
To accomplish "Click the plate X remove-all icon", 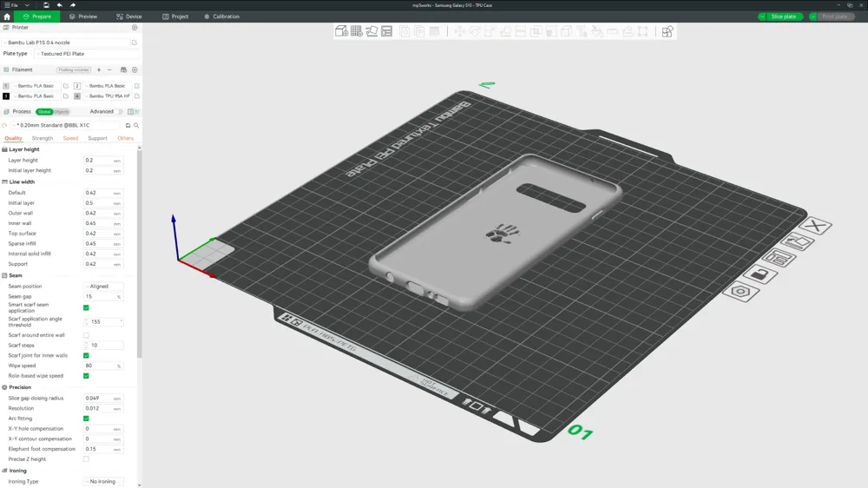I will point(815,226).
